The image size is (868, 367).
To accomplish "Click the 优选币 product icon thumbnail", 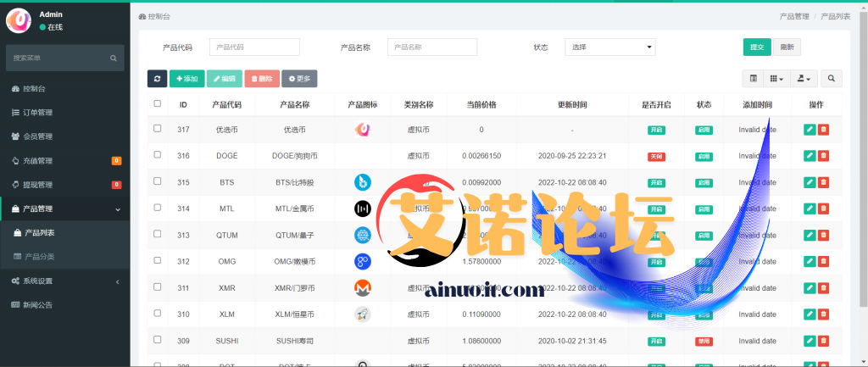I will 363,130.
